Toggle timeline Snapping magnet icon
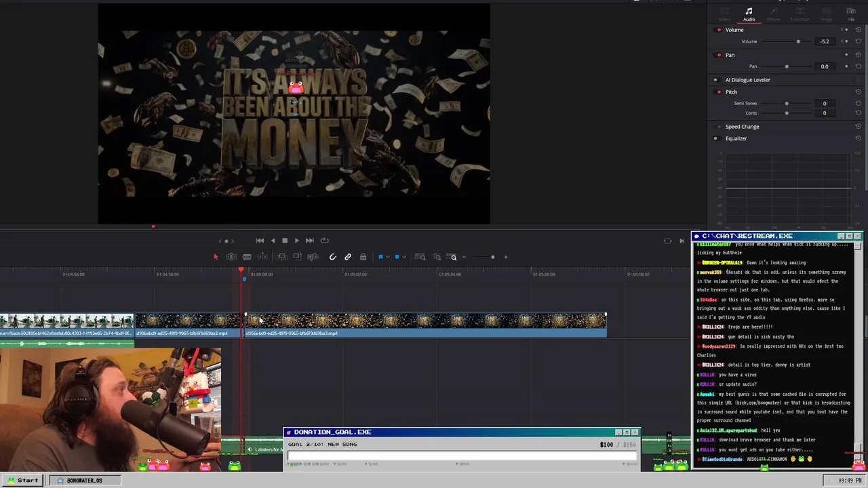 tap(333, 257)
